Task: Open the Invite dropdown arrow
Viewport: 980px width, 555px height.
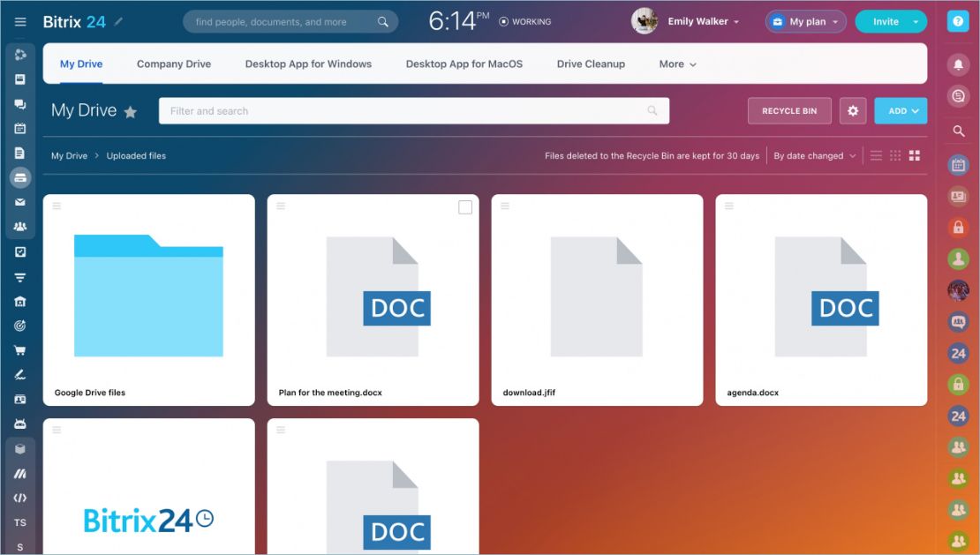Action: [916, 22]
